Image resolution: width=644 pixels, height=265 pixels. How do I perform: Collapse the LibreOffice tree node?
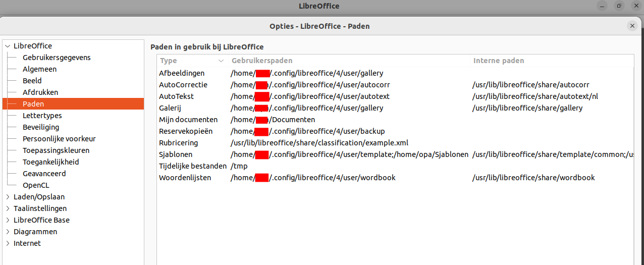tap(8, 46)
